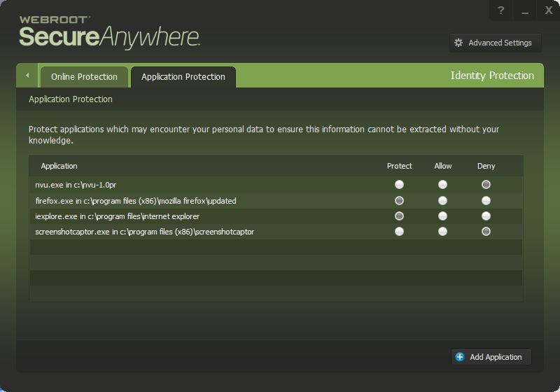The height and width of the screenshot is (392, 560).
Task: Click the Application column header
Action: click(x=59, y=166)
